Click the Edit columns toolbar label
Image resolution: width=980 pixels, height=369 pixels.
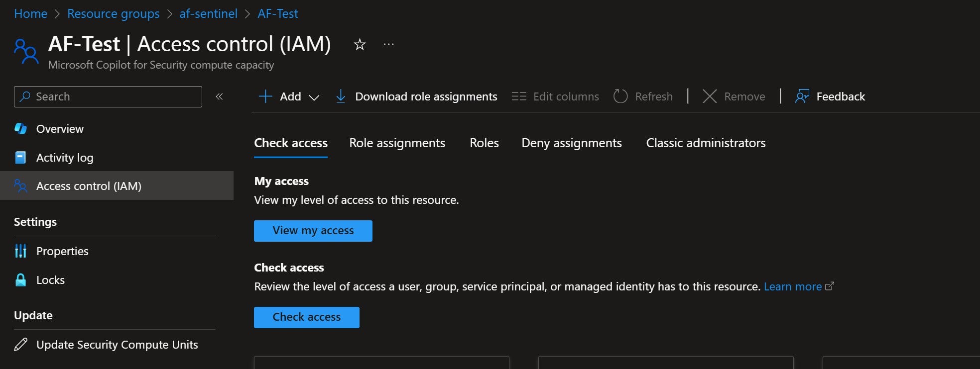click(566, 96)
